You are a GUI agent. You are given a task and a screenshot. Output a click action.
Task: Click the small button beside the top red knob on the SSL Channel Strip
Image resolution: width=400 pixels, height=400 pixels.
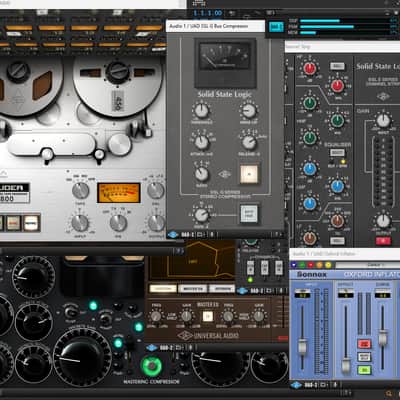tap(337, 66)
